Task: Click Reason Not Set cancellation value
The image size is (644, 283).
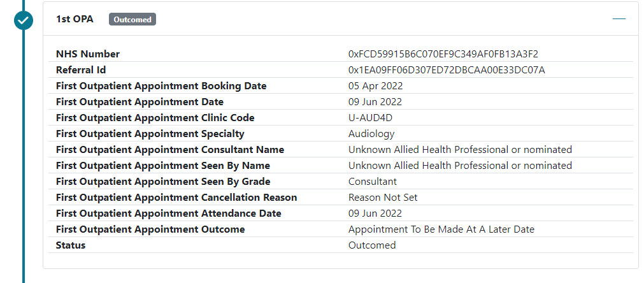Action: 383,198
